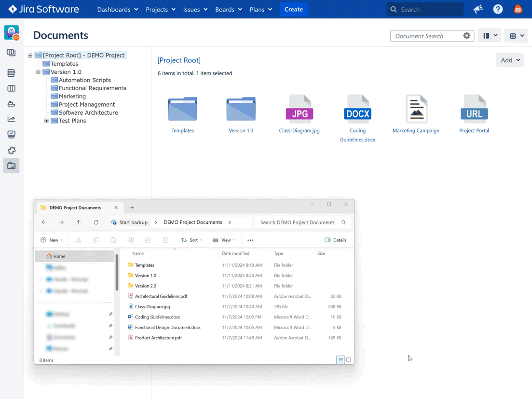Screen dimensions: 532x399
Task: Open the Add dropdown button
Action: [509, 60]
